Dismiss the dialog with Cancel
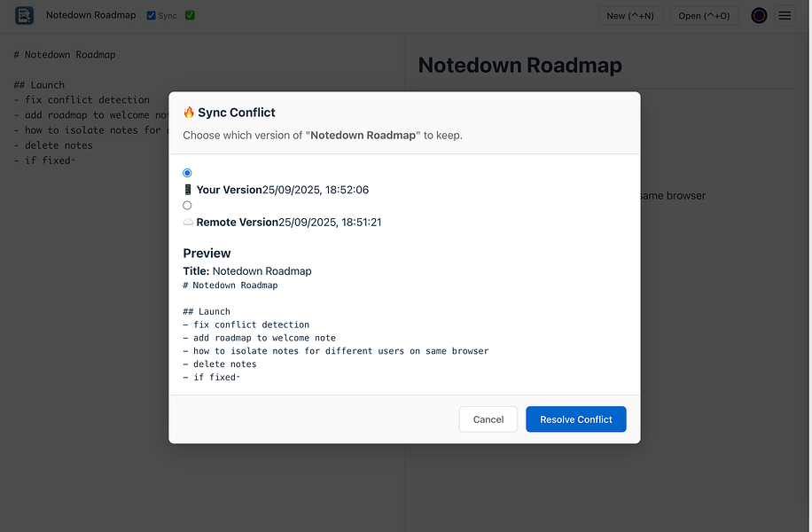This screenshot has width=812, height=532. (488, 419)
